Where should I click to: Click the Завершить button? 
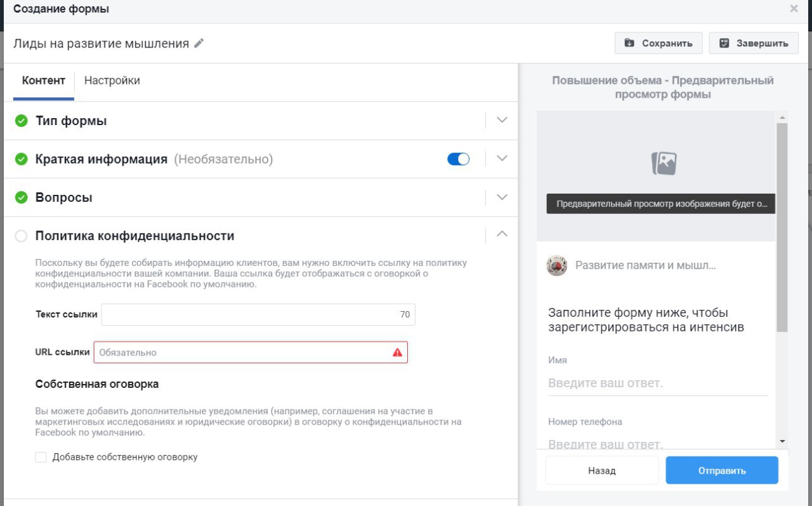(754, 43)
